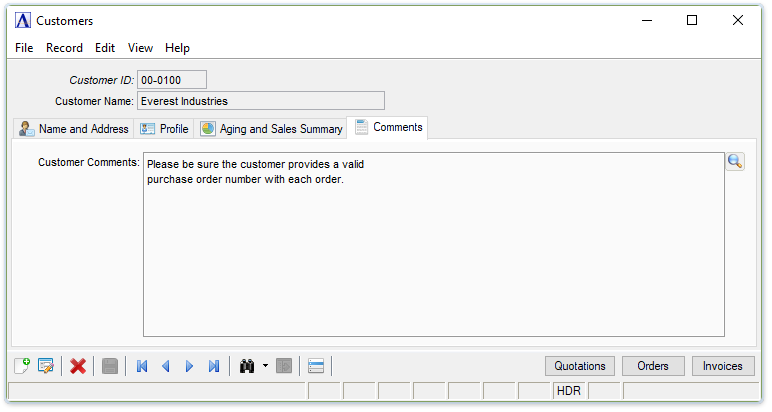Select the Aging and Sales Summary tab
The image size is (772, 412).
coord(271,129)
